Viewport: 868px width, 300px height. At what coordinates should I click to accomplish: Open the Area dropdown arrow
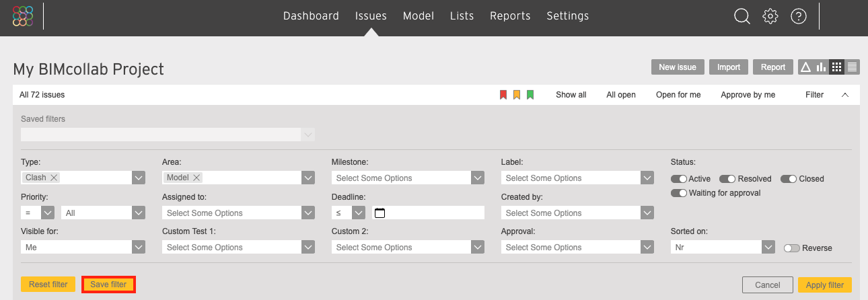coord(308,178)
